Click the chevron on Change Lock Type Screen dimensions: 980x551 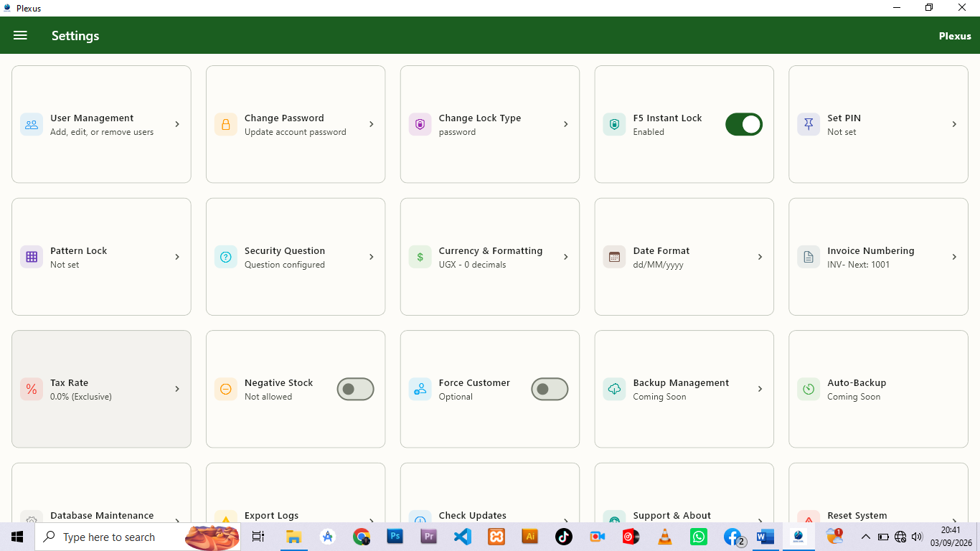coord(566,124)
